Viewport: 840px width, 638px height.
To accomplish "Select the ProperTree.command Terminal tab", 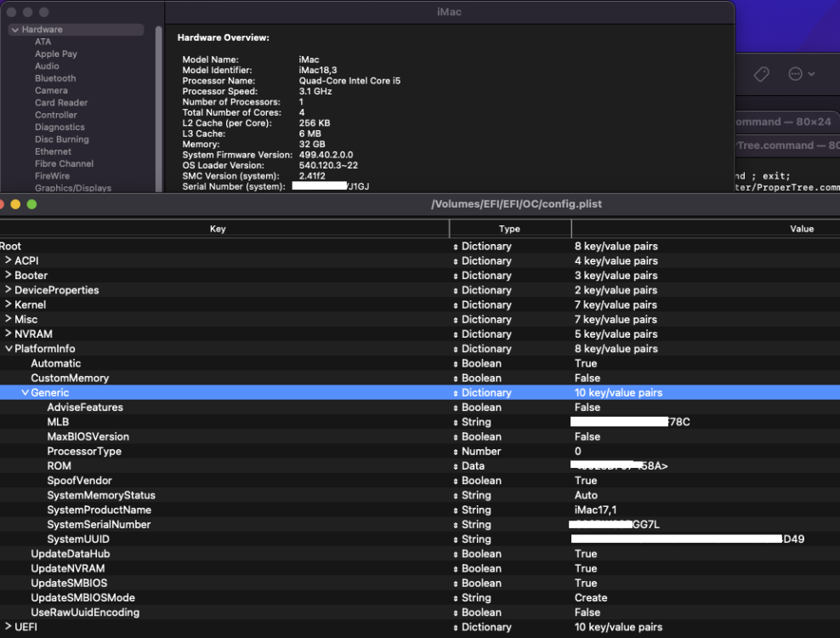I will pos(787,145).
